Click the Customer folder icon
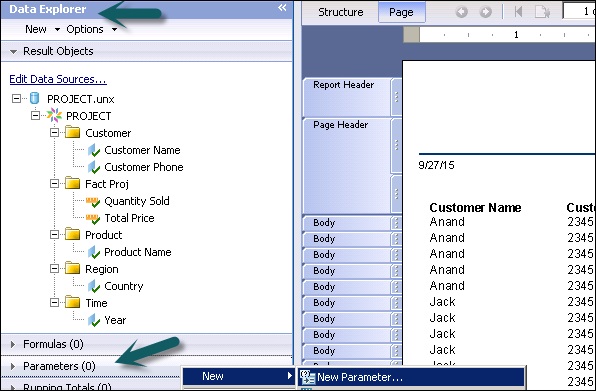 (73, 133)
